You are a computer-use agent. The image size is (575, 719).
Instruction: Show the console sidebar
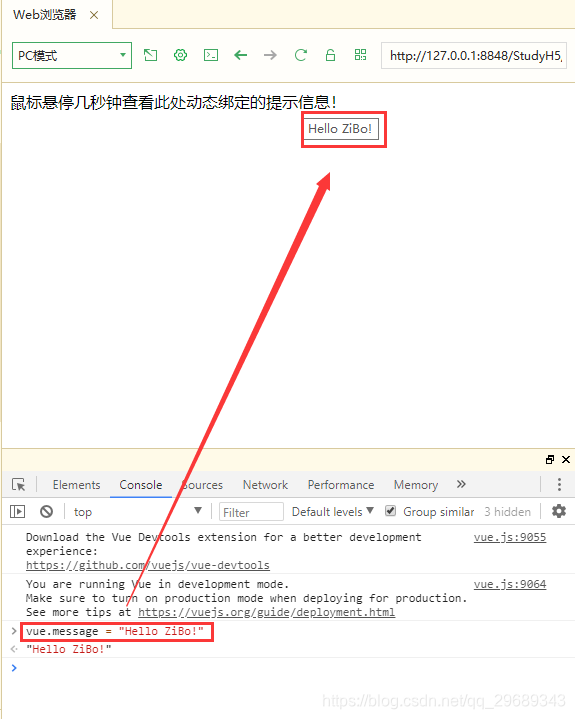point(17,511)
